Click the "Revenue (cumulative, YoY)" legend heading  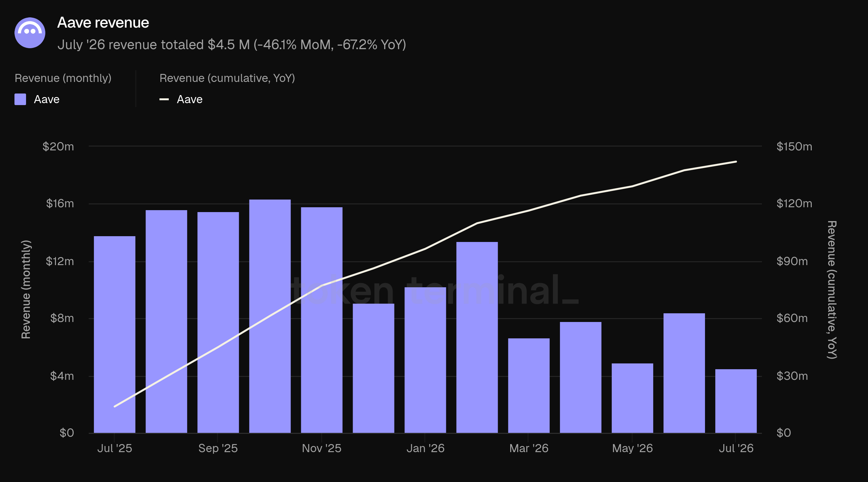pyautogui.click(x=227, y=78)
